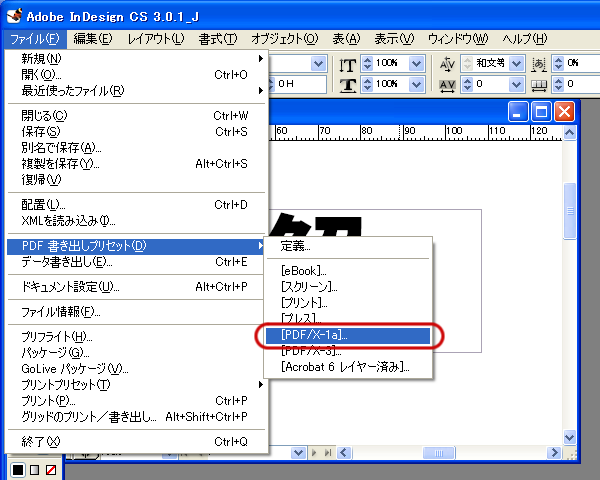Open the 書式(T) menu
Screen dimensions: 600x480
pos(218,39)
